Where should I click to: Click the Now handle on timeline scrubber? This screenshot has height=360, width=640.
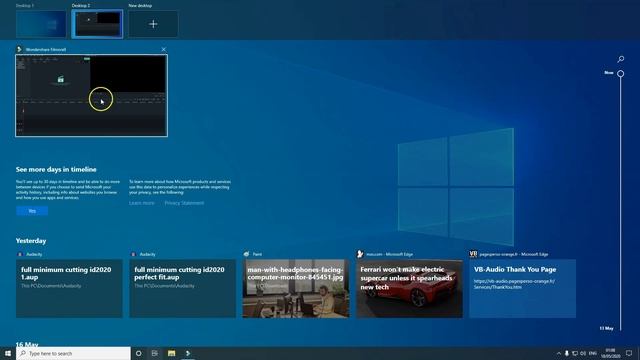(x=620, y=73)
